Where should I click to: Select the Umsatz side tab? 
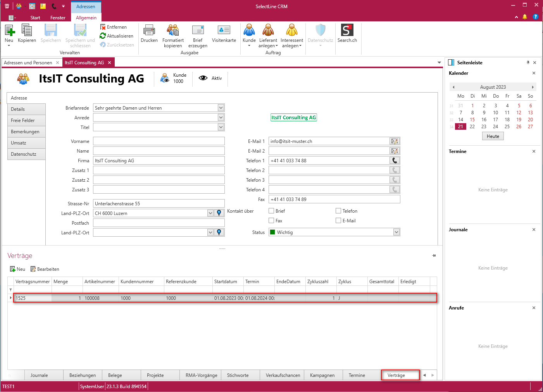26,143
